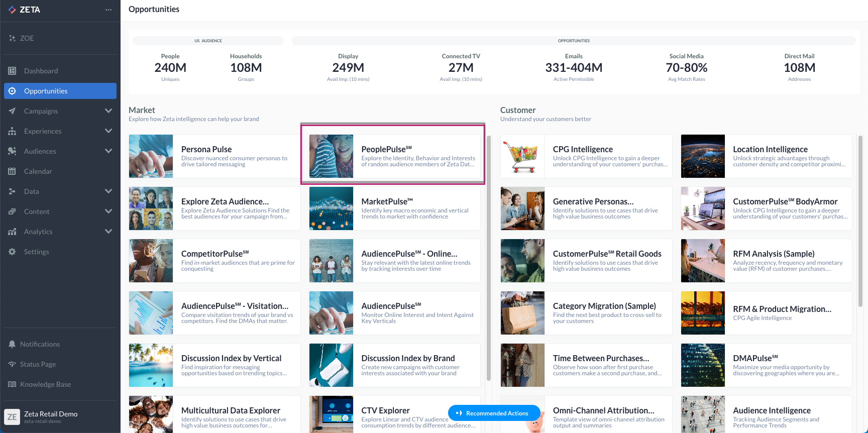Viewport: 868px width, 433px height.
Task: Click the Dashboard icon in sidebar
Action: pos(12,71)
